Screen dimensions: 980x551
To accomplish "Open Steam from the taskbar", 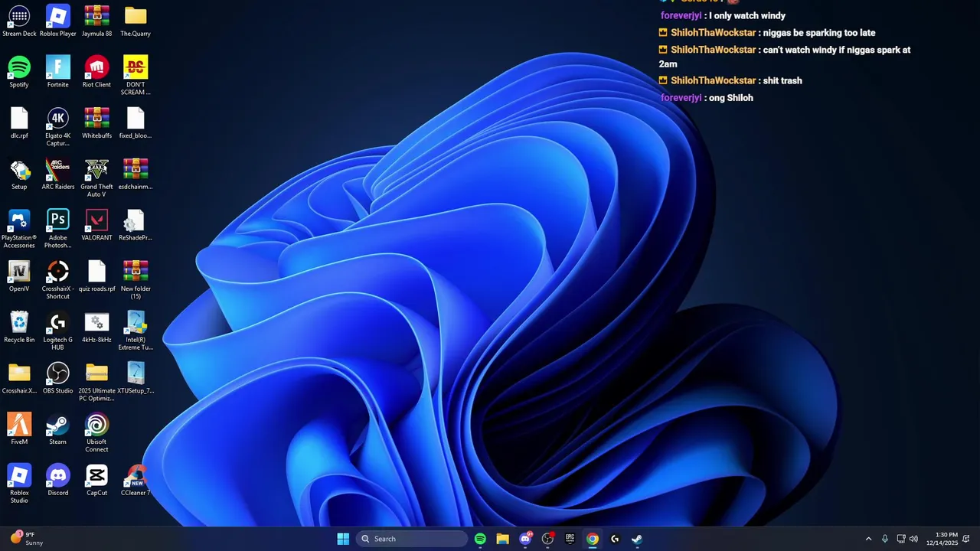I will pyautogui.click(x=636, y=539).
